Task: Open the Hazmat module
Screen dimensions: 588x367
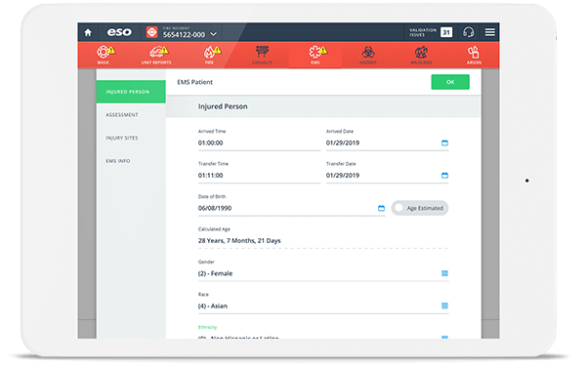Action: point(368,55)
